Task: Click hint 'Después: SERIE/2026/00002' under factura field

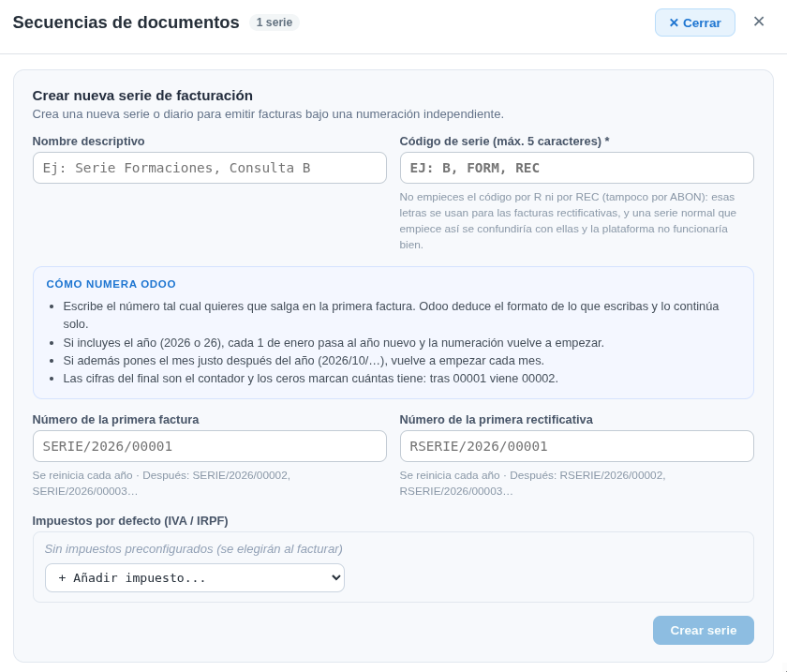Action: coord(161,484)
